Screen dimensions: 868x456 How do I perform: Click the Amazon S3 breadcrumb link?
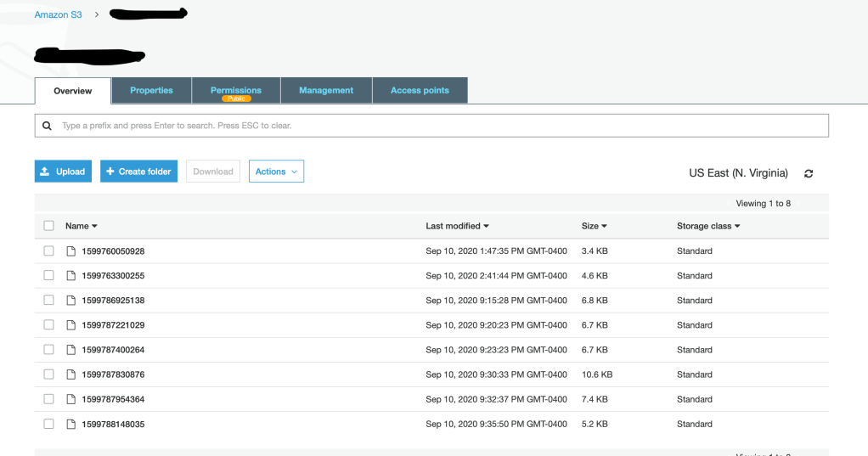point(58,14)
